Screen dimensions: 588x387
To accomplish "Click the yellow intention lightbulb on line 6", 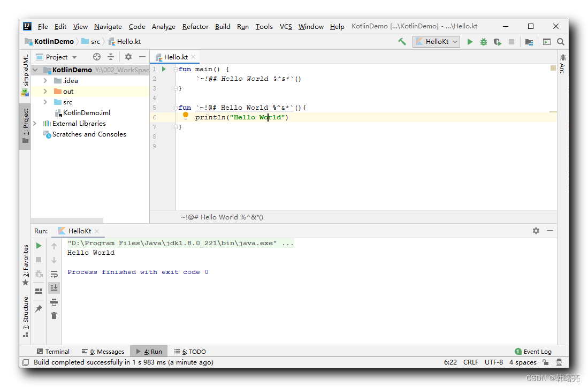I will click(x=186, y=116).
